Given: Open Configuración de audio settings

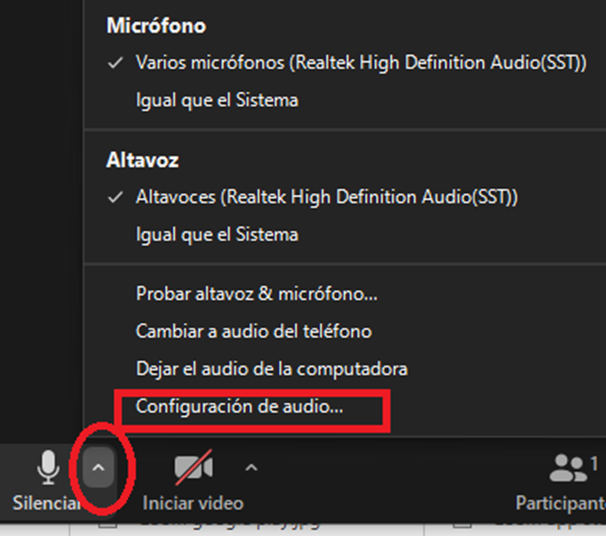Looking at the screenshot, I should (239, 407).
